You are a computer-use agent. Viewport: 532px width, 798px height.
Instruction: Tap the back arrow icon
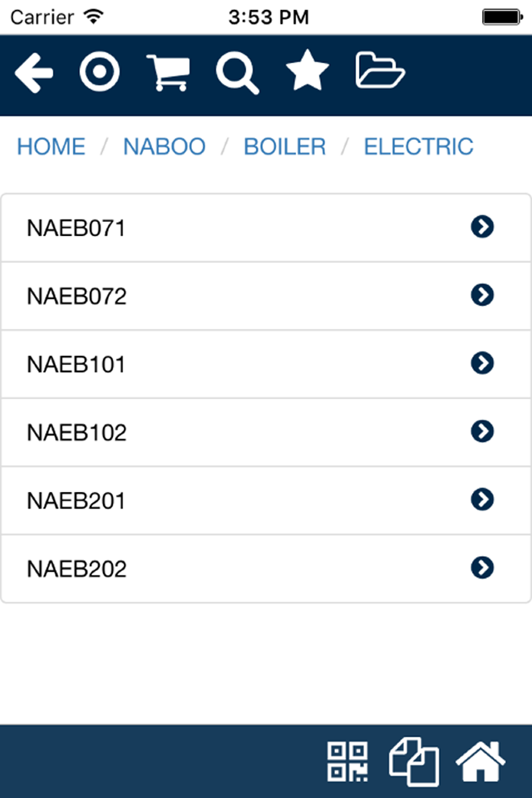[34, 73]
